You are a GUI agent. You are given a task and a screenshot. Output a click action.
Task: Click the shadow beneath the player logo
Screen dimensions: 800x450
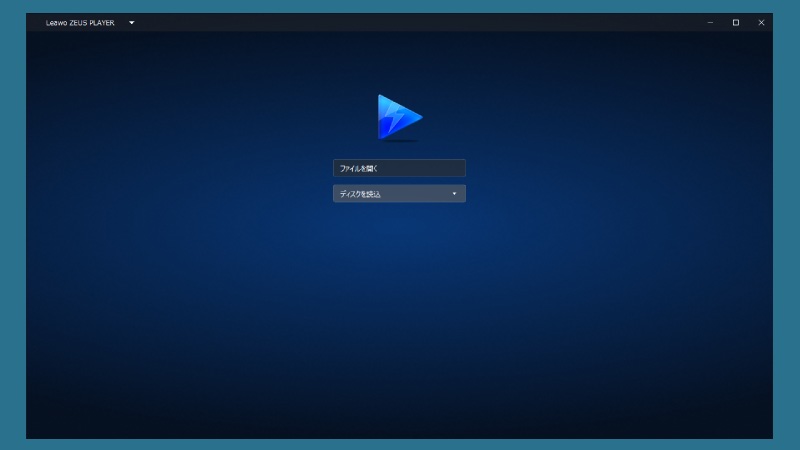(x=399, y=141)
